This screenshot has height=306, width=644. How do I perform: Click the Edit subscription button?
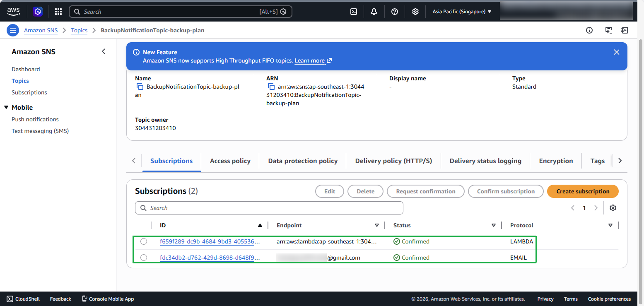tap(330, 191)
